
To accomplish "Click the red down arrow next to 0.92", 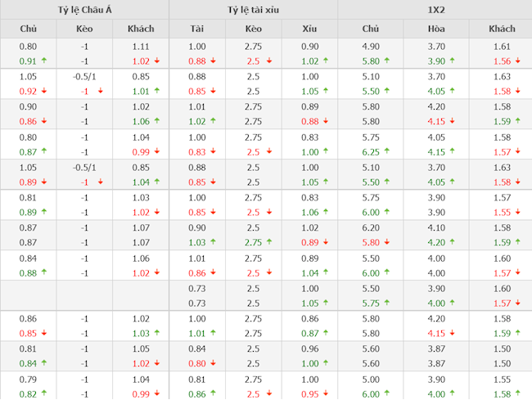I will (43, 91).
